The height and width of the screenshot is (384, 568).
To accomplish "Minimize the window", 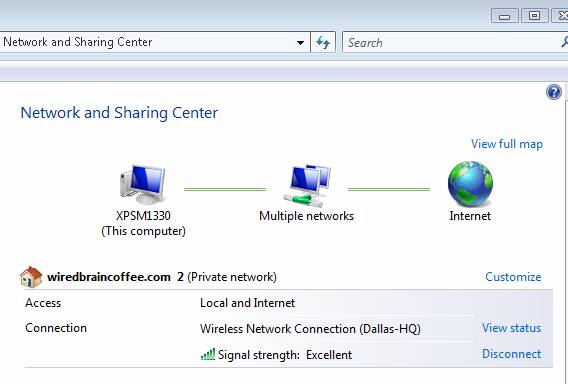I will click(505, 16).
